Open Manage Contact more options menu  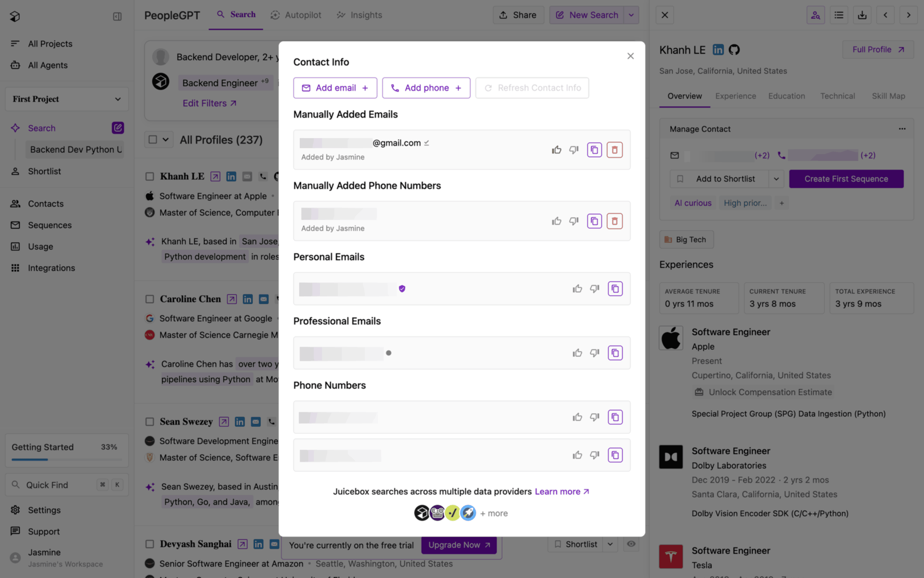(x=902, y=129)
